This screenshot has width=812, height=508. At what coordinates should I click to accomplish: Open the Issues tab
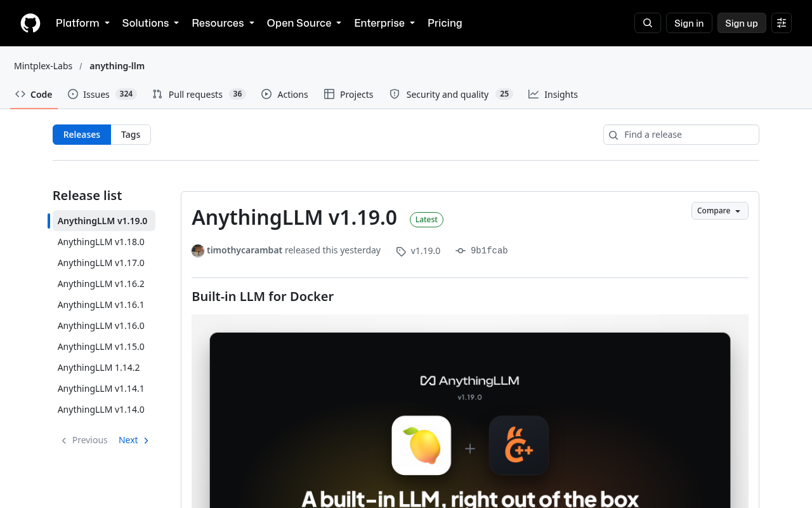(101, 94)
